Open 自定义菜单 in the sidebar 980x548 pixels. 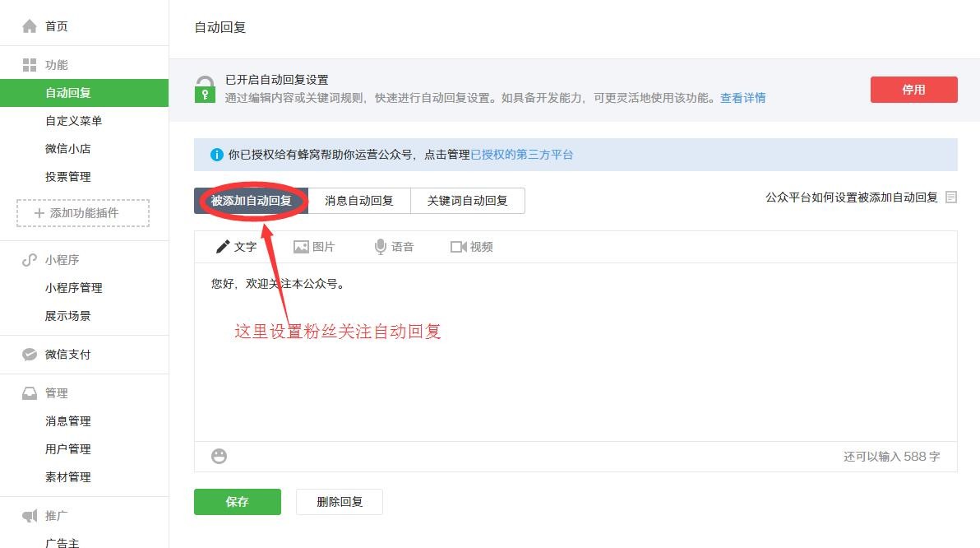coord(73,121)
